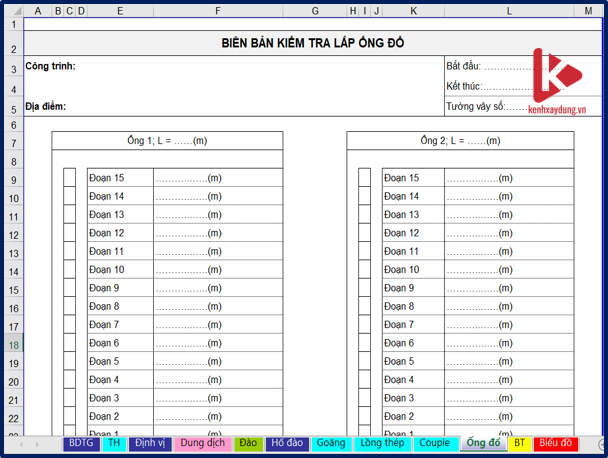The height and width of the screenshot is (458, 608).
Task: Tick the box beside Đoạn 5 in Ống 1
Action: pyautogui.click(x=69, y=361)
